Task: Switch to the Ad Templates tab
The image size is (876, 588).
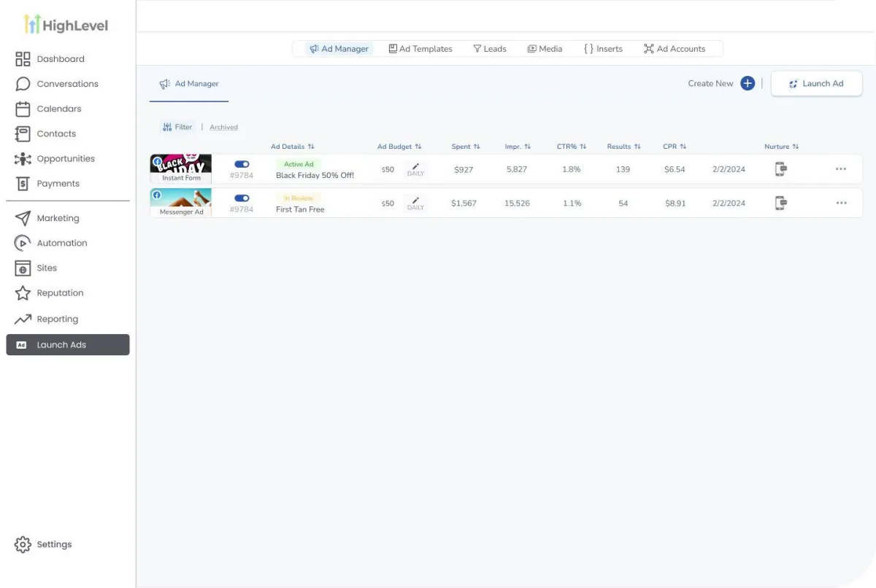Action: coord(420,48)
